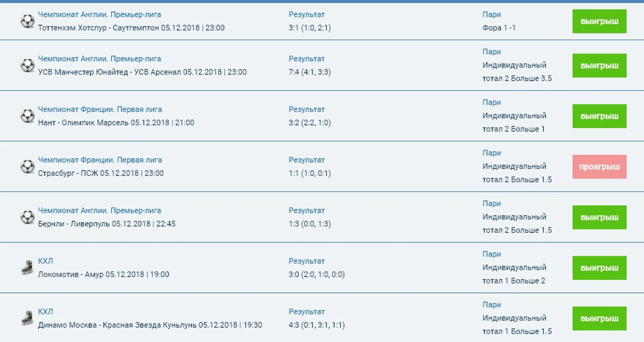Click hockey skate icon beside Динамо Москва match

point(27,318)
